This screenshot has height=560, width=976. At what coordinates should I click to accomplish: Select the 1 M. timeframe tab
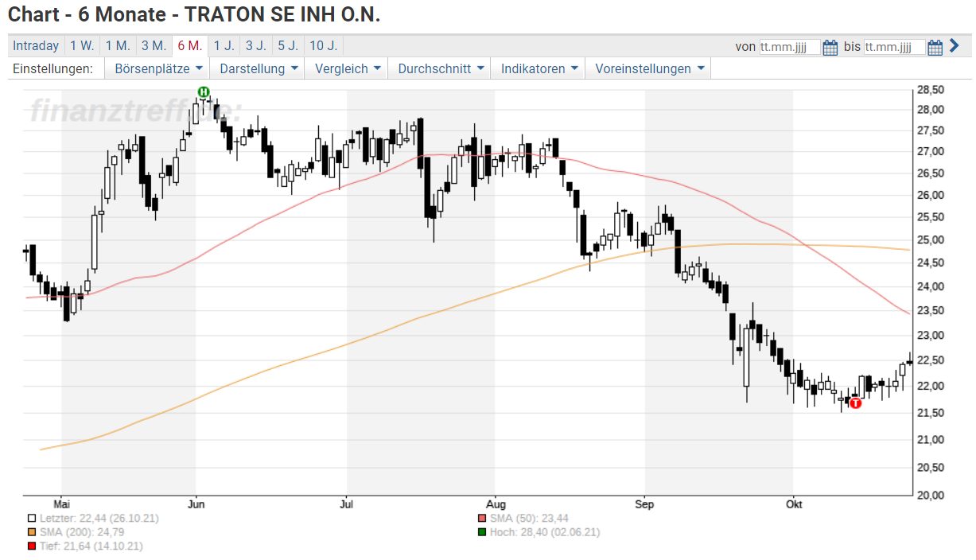pos(118,45)
